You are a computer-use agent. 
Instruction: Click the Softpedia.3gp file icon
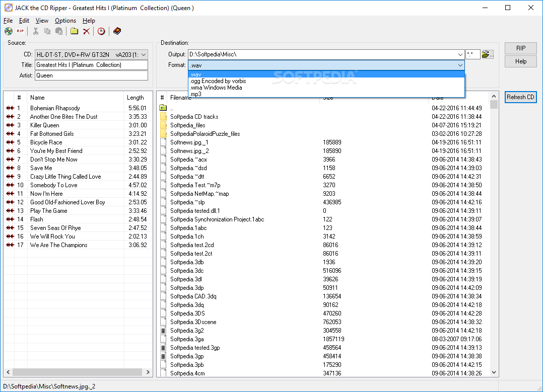(163, 356)
